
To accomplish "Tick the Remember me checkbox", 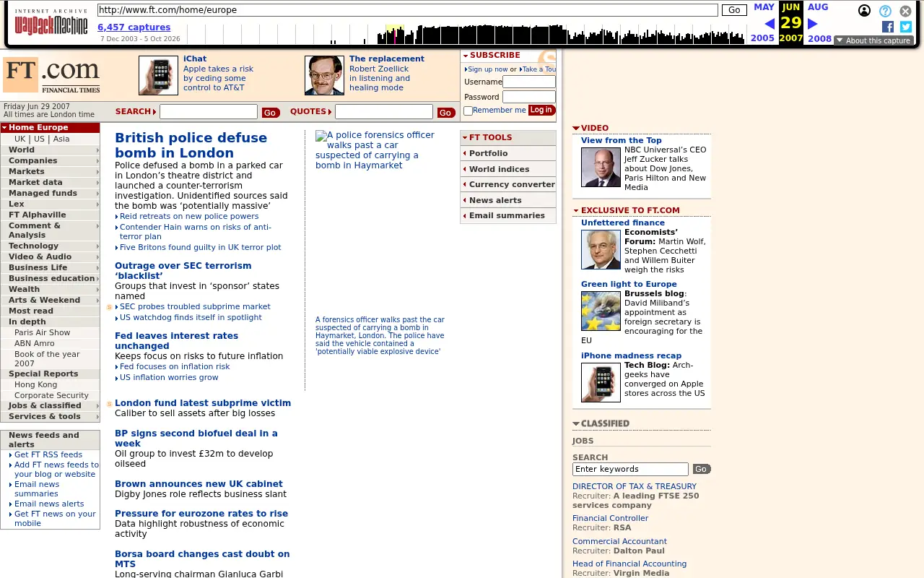I will (x=468, y=111).
